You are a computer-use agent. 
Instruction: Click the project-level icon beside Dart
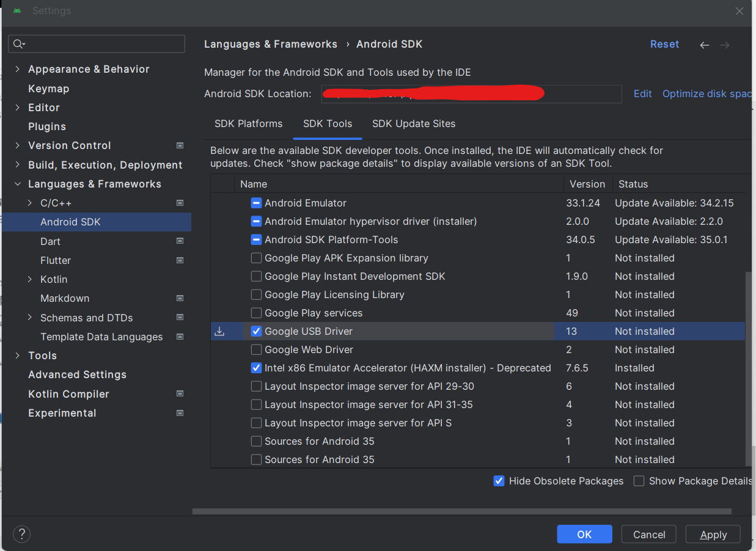(x=180, y=241)
